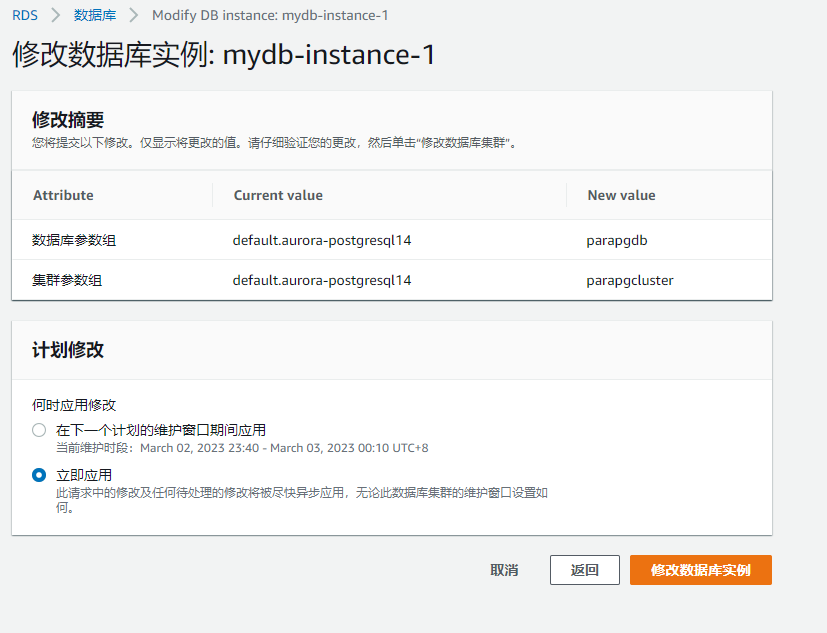
Task: Click the 何时应用修改 label
Action: (74, 405)
